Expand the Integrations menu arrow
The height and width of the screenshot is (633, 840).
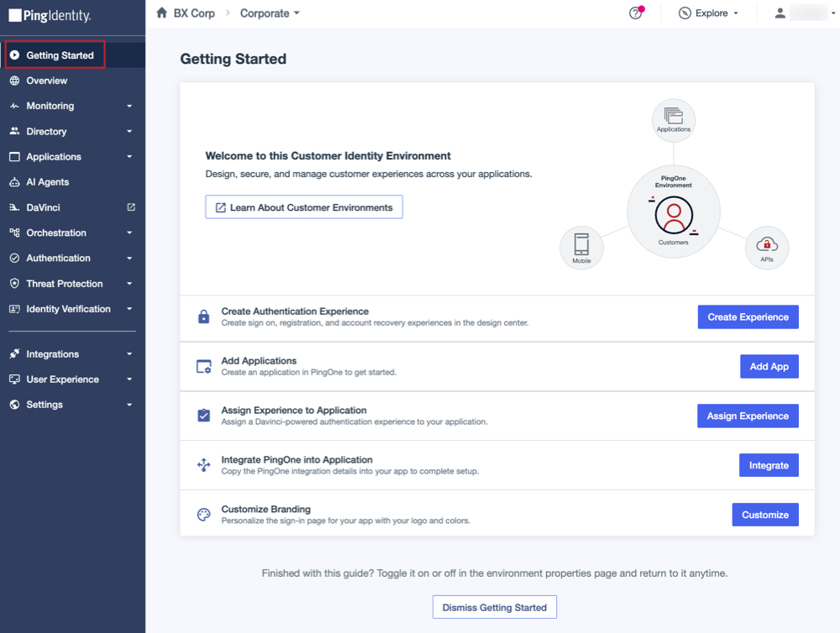129,354
